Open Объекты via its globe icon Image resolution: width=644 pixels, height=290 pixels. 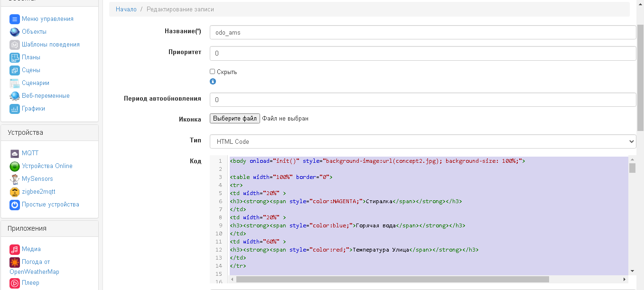pos(14,32)
